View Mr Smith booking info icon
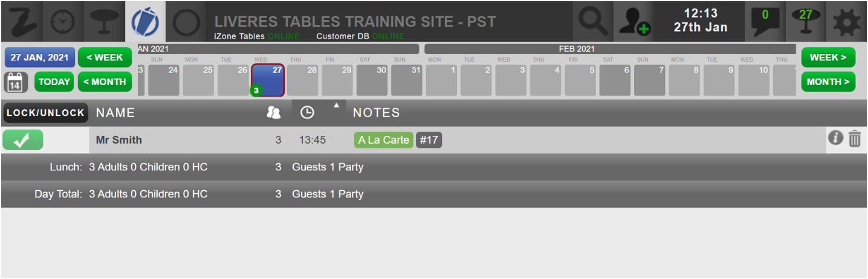 (x=835, y=138)
